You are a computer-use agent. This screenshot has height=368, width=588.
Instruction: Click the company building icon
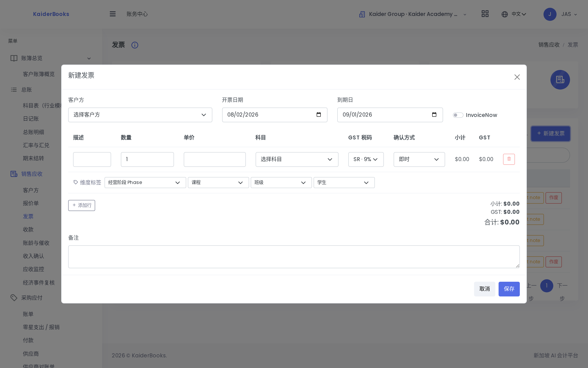[x=362, y=14]
